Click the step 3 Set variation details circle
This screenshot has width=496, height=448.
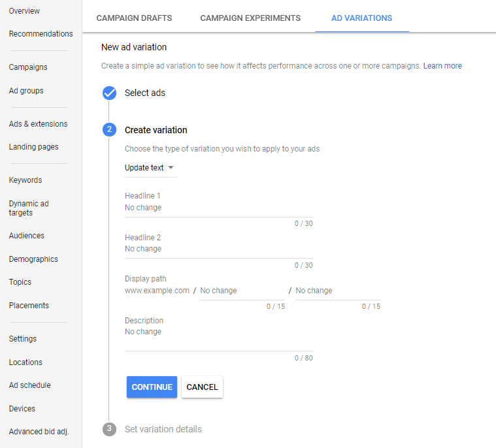pos(109,429)
